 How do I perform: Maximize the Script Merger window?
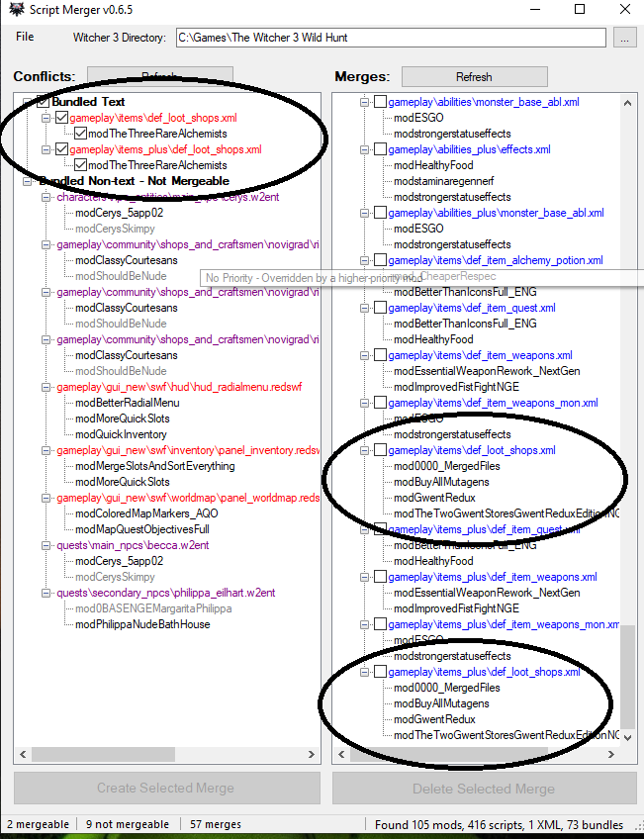pyautogui.click(x=580, y=9)
